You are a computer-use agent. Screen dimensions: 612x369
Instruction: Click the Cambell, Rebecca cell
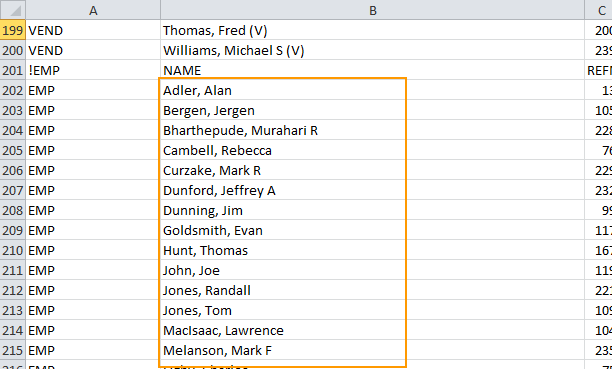tap(372, 150)
